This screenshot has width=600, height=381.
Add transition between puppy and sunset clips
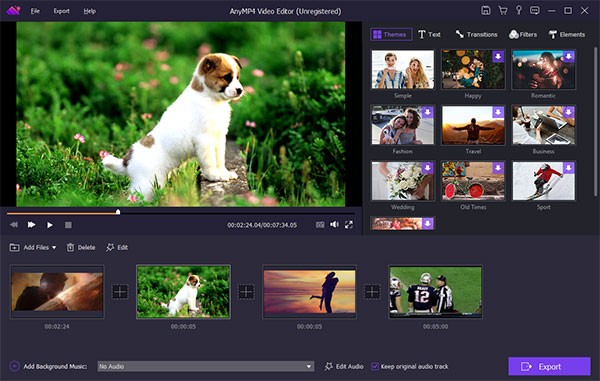click(246, 292)
